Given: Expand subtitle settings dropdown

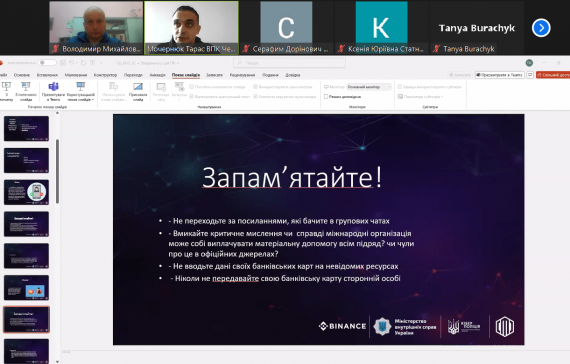Looking at the screenshot, I should (x=421, y=97).
